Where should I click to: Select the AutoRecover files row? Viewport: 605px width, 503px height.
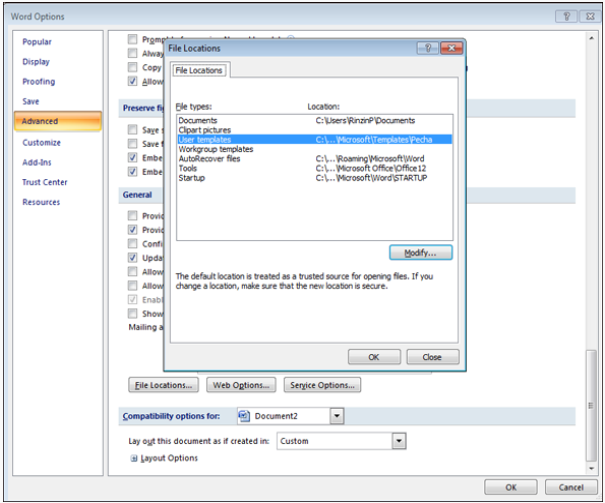209,158
